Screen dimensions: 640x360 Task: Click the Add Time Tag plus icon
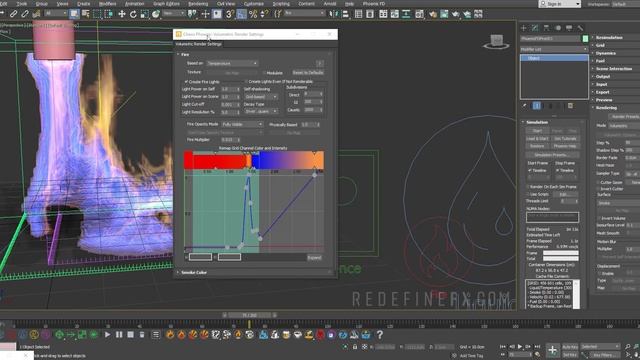click(x=454, y=356)
